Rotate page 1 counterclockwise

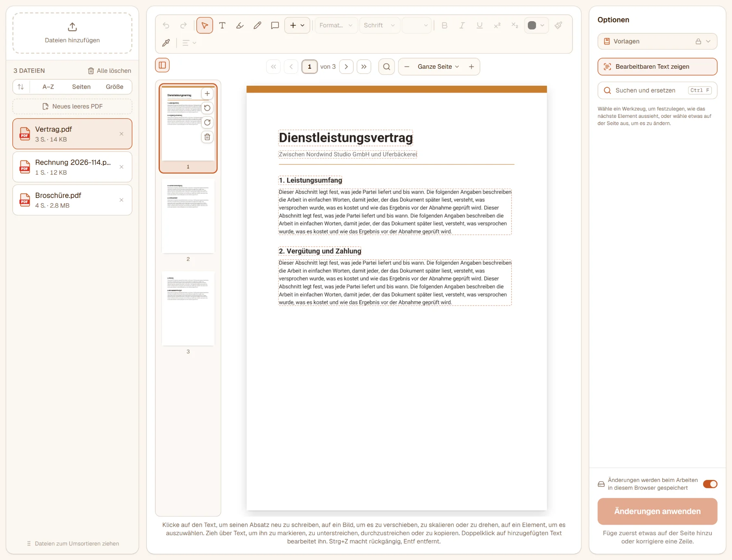[x=207, y=108]
